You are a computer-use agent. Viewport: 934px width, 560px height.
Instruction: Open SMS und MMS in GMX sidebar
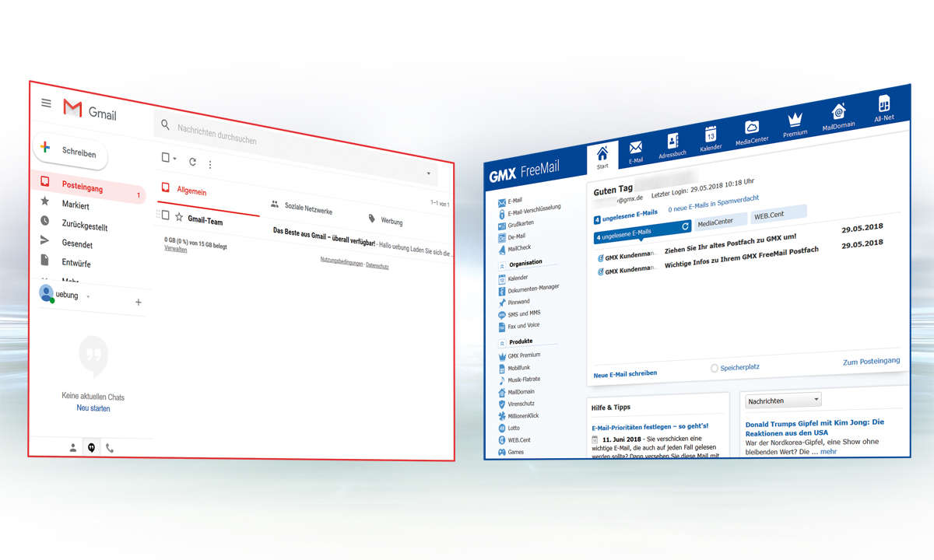tap(518, 313)
